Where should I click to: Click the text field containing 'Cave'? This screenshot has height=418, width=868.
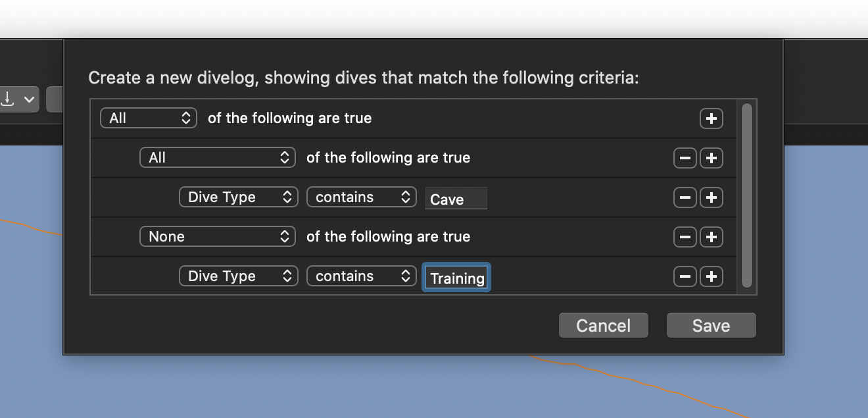coord(456,199)
